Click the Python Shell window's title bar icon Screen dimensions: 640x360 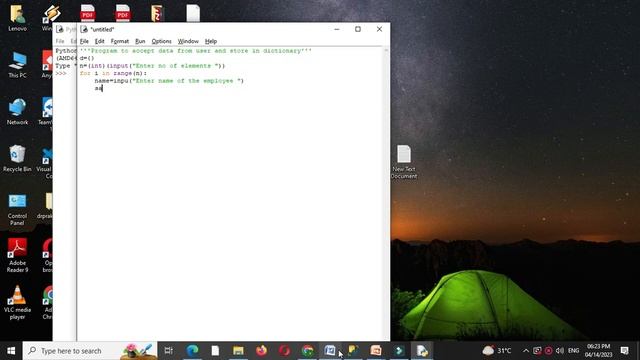[x=60, y=29]
